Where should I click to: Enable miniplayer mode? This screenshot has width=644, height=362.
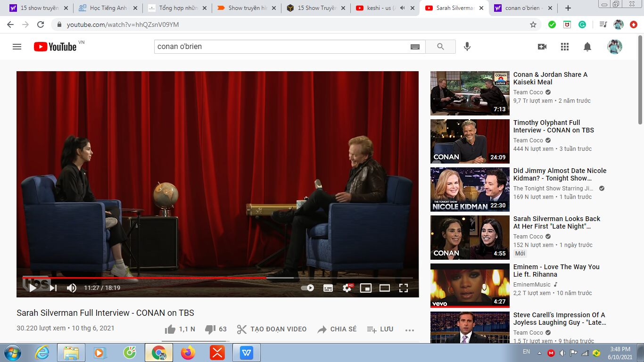click(366, 288)
